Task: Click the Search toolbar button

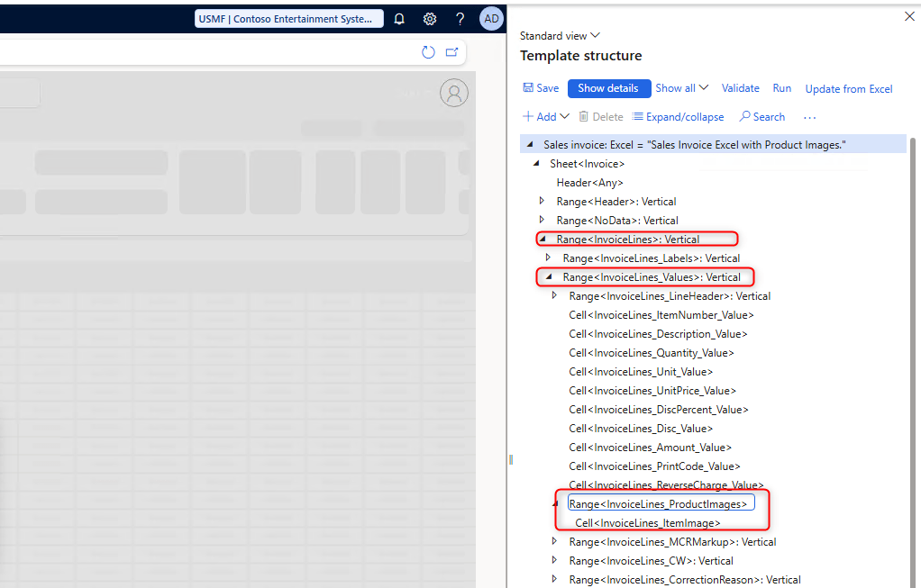Action: [761, 117]
